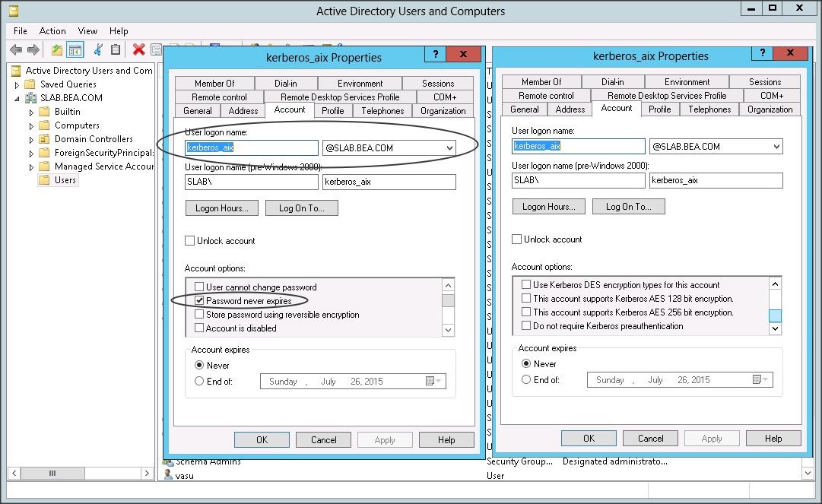Click the Managed Service Accounts folder icon

[x=45, y=166]
